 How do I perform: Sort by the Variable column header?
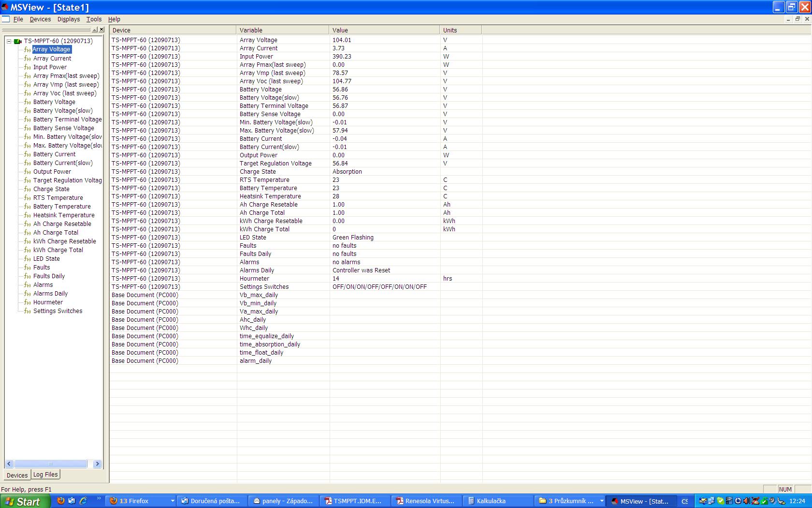click(283, 30)
